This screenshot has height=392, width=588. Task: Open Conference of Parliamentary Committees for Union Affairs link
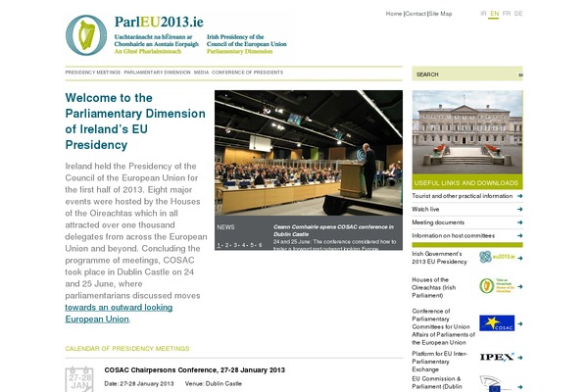tap(443, 326)
